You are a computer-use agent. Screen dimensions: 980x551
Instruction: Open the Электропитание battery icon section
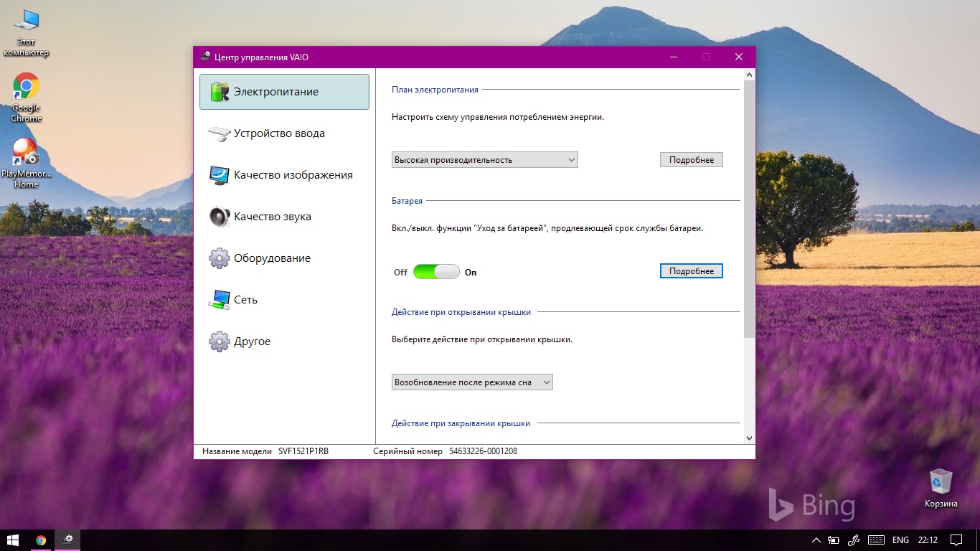[220, 92]
